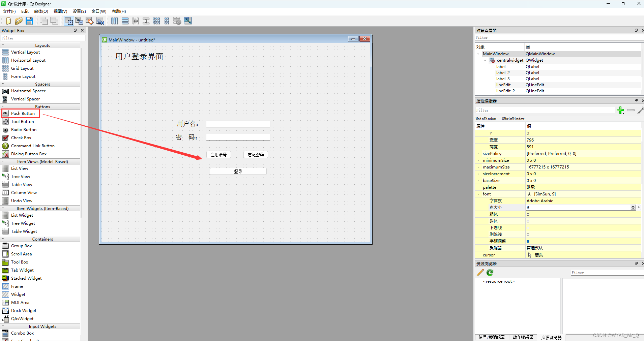The width and height of the screenshot is (644, 341).
Task: Enable the 下划线 underline checkbox
Action: tap(528, 228)
